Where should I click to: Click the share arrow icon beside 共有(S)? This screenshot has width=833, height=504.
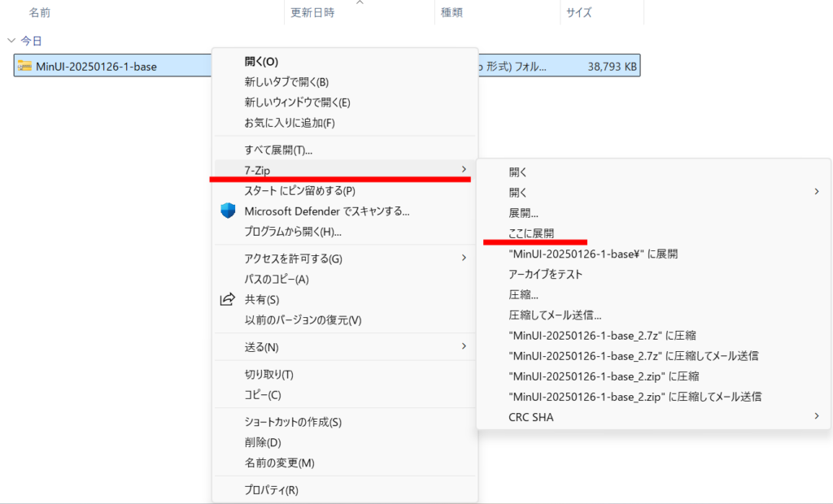(228, 299)
